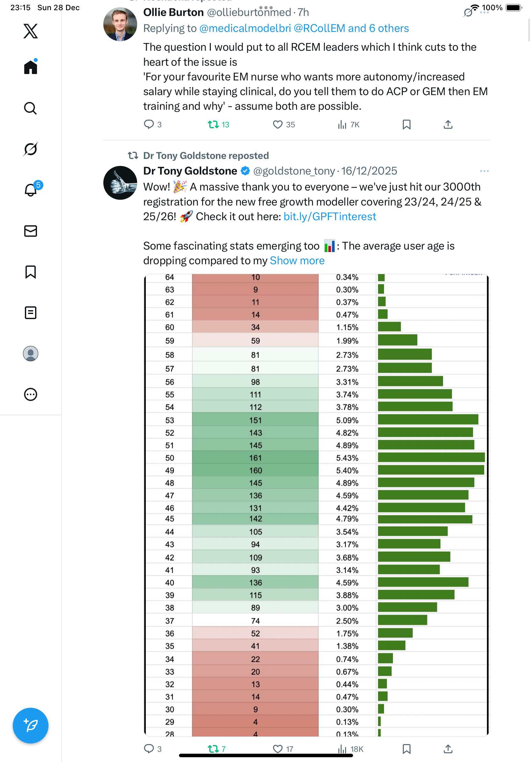Open Grok from the sidebar

[x=31, y=149]
